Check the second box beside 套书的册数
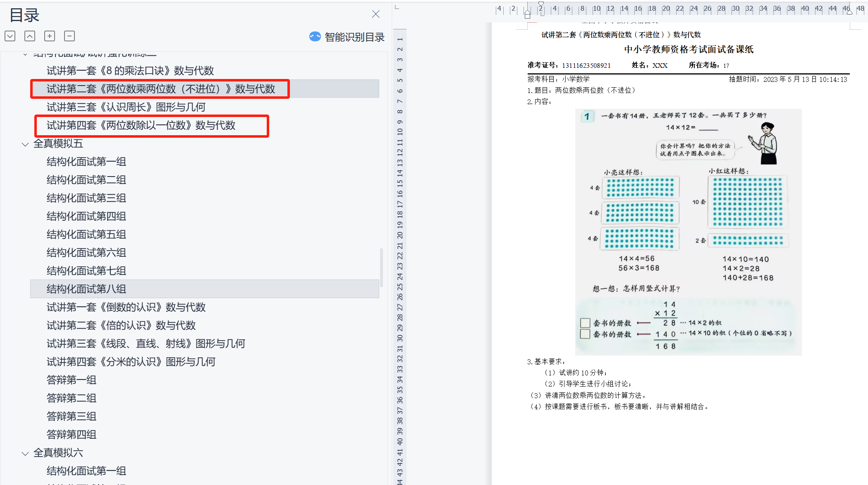Screen dimensions: 868x485 (585, 334)
